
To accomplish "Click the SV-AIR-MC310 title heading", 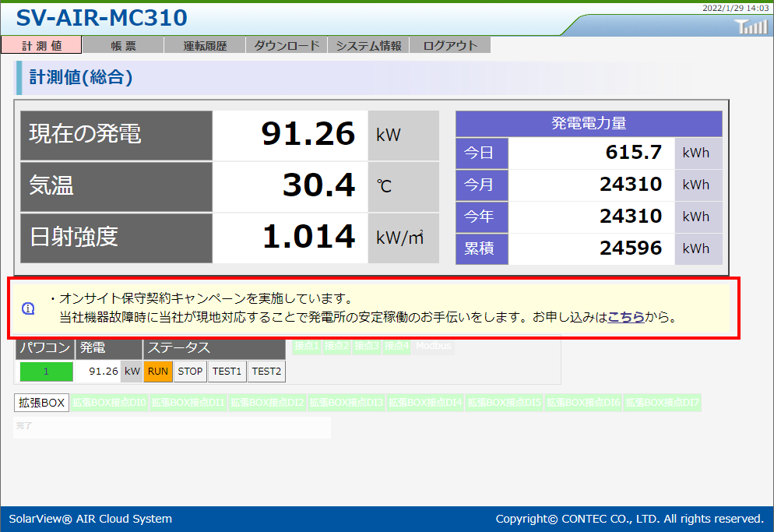I will (101, 18).
